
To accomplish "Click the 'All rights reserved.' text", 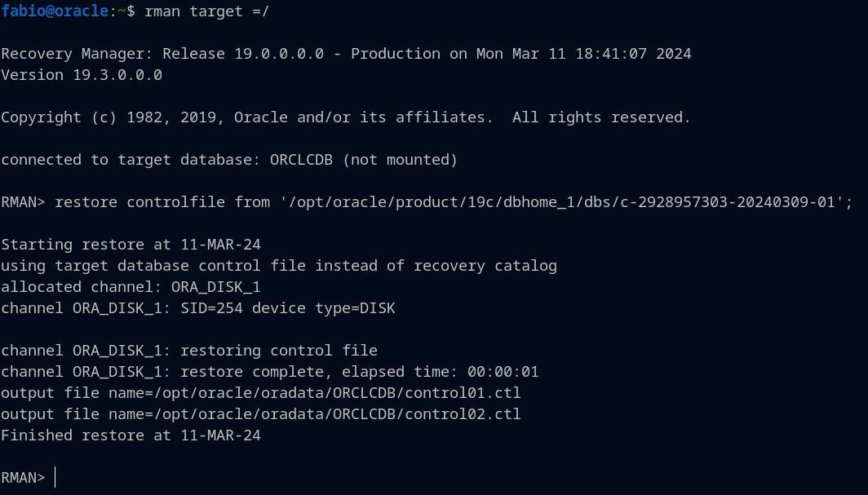I will click(x=601, y=117).
